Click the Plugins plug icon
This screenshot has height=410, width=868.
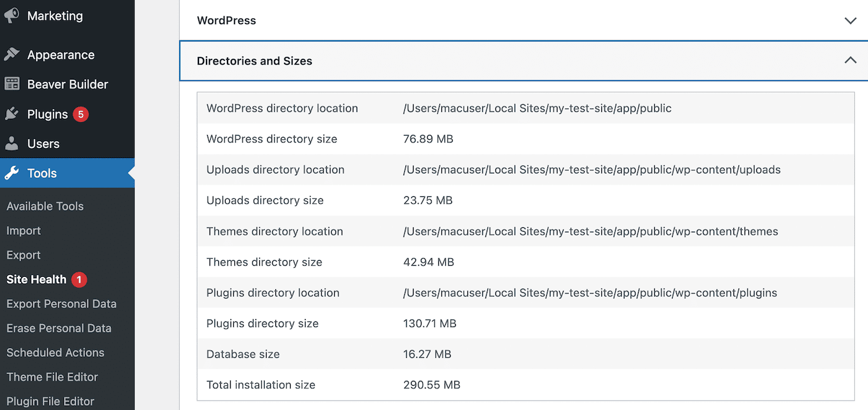[12, 114]
